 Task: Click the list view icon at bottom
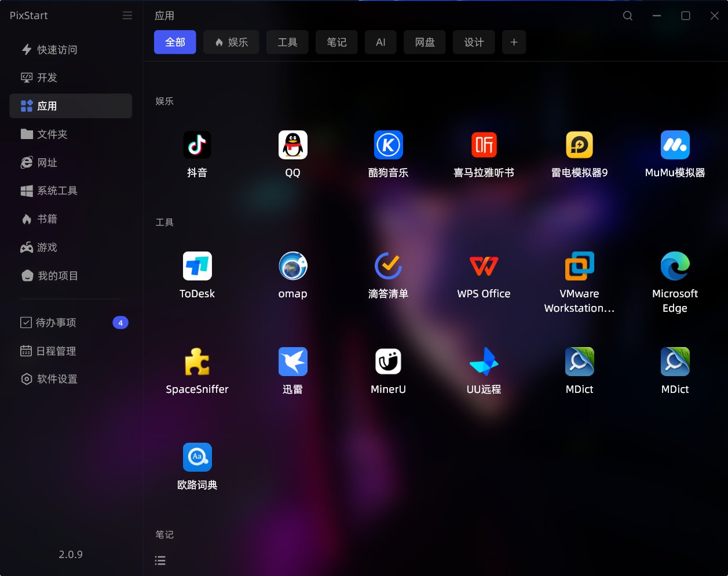pyautogui.click(x=160, y=560)
